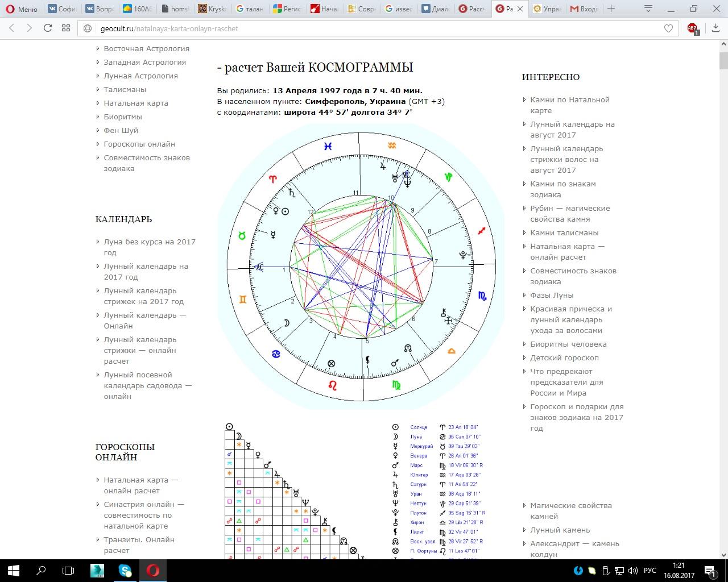Click the downloads arrow icon
Image resolution: width=728 pixels, height=582 pixels.
(715, 28)
